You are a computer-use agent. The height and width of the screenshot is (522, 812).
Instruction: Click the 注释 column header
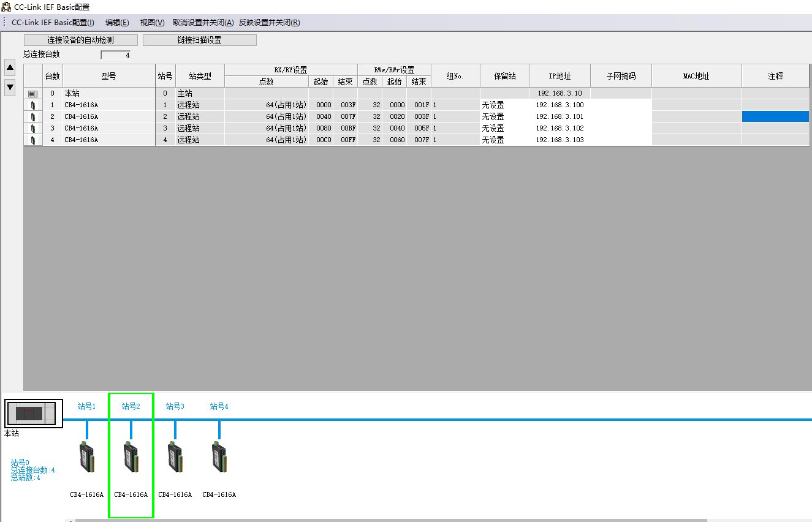point(775,76)
